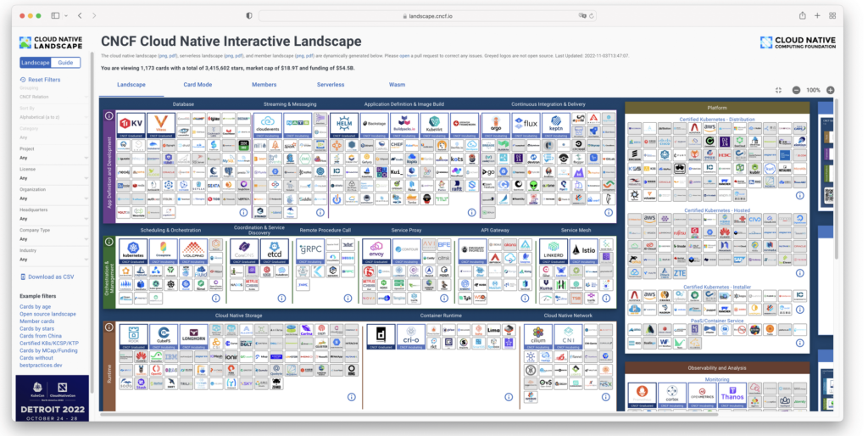Enter fullscreen landscape mode

pyautogui.click(x=778, y=90)
